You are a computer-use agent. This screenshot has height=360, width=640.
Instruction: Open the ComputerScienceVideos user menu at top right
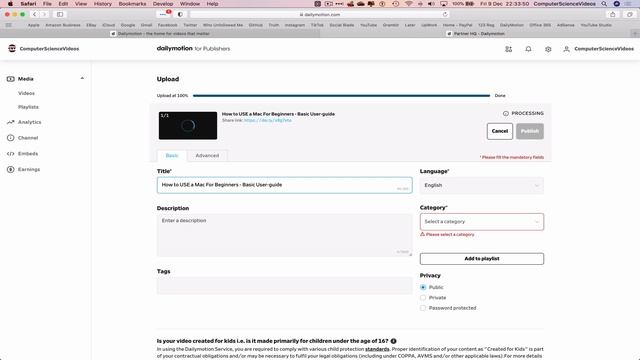click(x=598, y=49)
